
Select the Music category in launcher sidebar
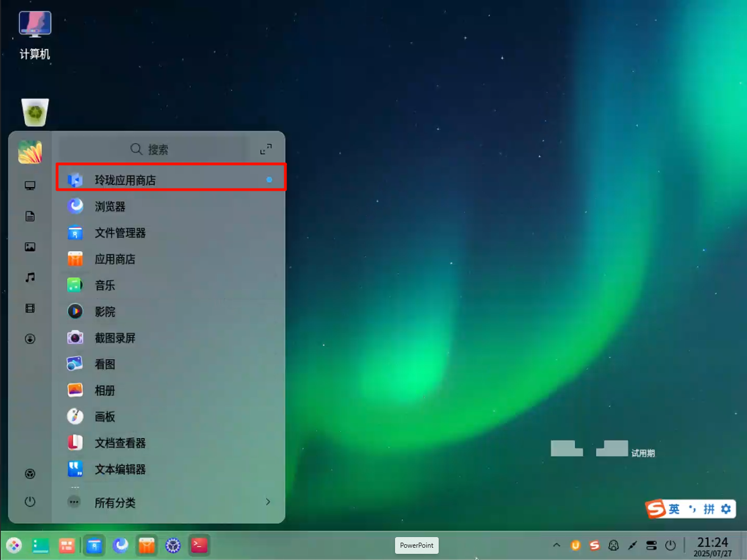point(30,277)
